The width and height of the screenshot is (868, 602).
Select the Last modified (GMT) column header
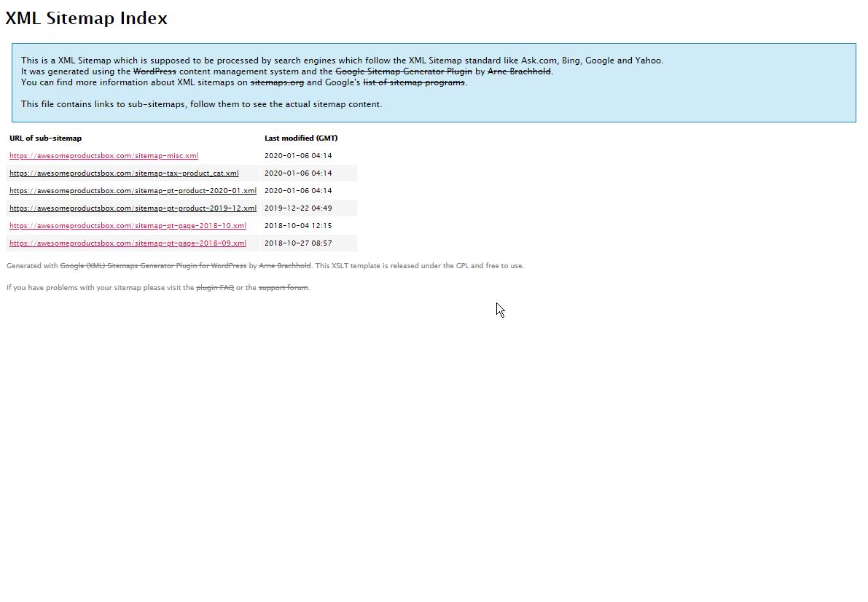point(301,138)
